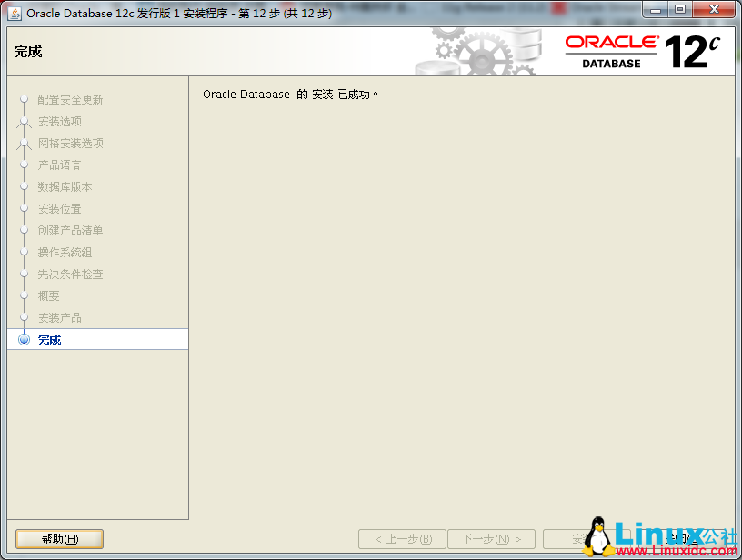Select 产品语言 in the step list
The height and width of the screenshot is (560, 742).
pos(59,165)
